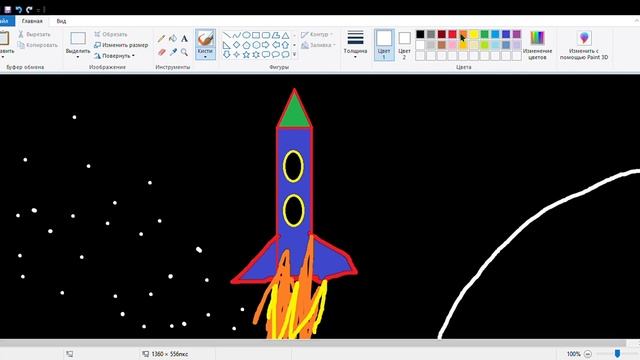The image size is (640, 360).
Task: Open Изменение цветов (Edit colors) dialog
Action: [537, 45]
